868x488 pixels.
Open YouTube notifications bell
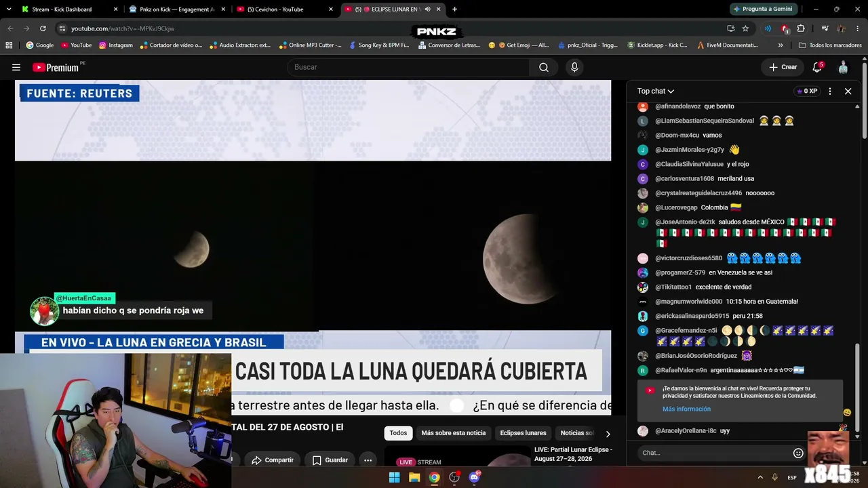click(817, 67)
